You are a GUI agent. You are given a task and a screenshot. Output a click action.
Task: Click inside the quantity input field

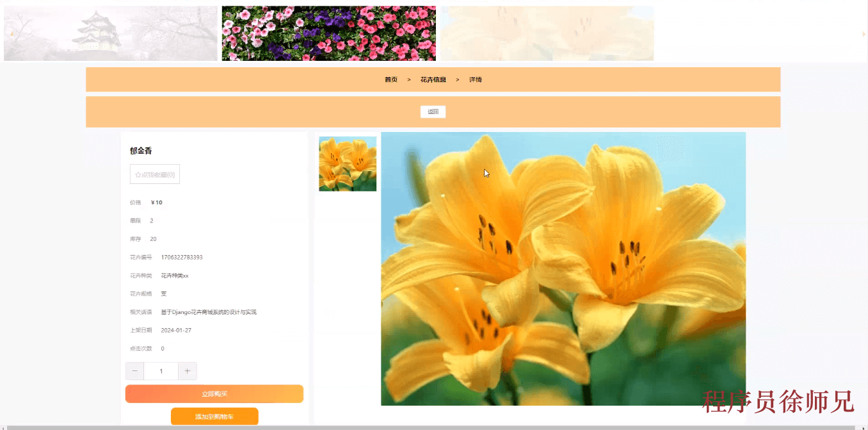[161, 370]
